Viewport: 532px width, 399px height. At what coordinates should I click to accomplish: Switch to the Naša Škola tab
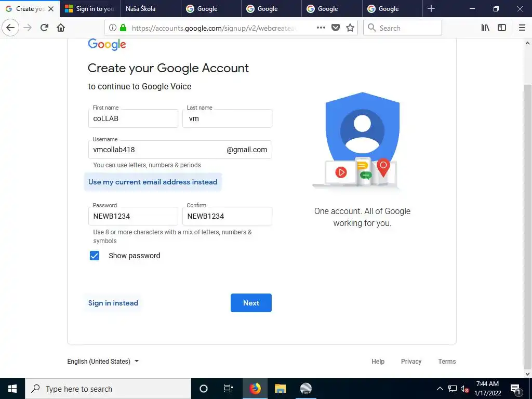(151, 9)
